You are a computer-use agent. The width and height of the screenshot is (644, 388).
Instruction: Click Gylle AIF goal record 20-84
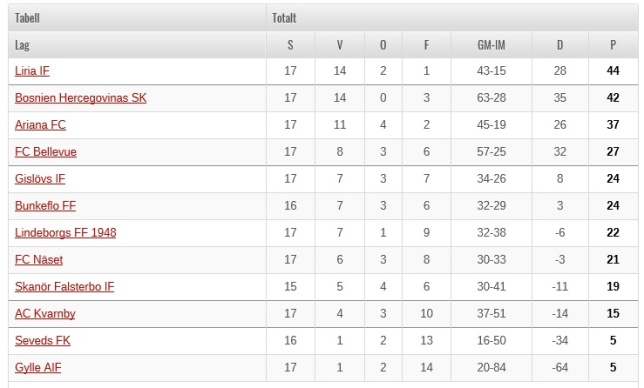click(491, 367)
